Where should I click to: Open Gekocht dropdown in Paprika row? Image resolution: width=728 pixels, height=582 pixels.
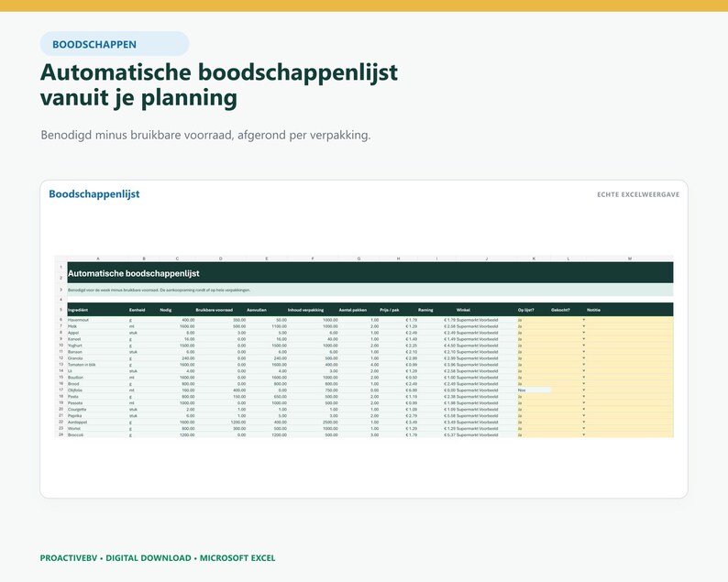pos(584,416)
